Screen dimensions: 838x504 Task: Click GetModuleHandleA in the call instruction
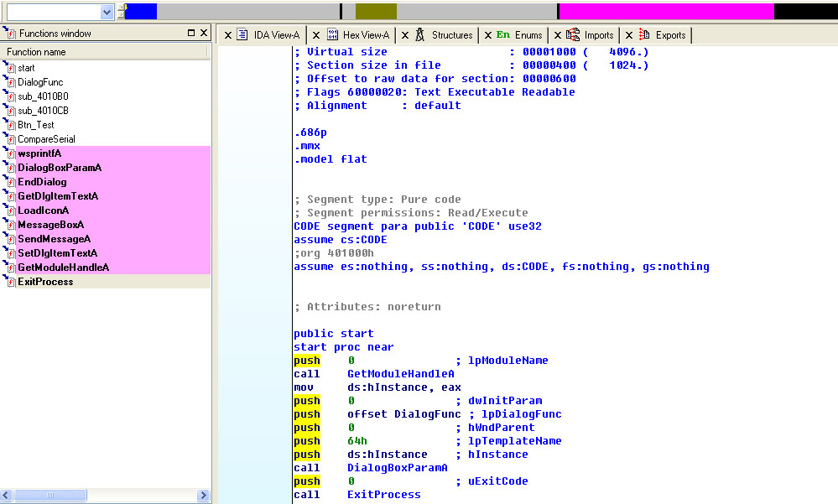point(401,373)
